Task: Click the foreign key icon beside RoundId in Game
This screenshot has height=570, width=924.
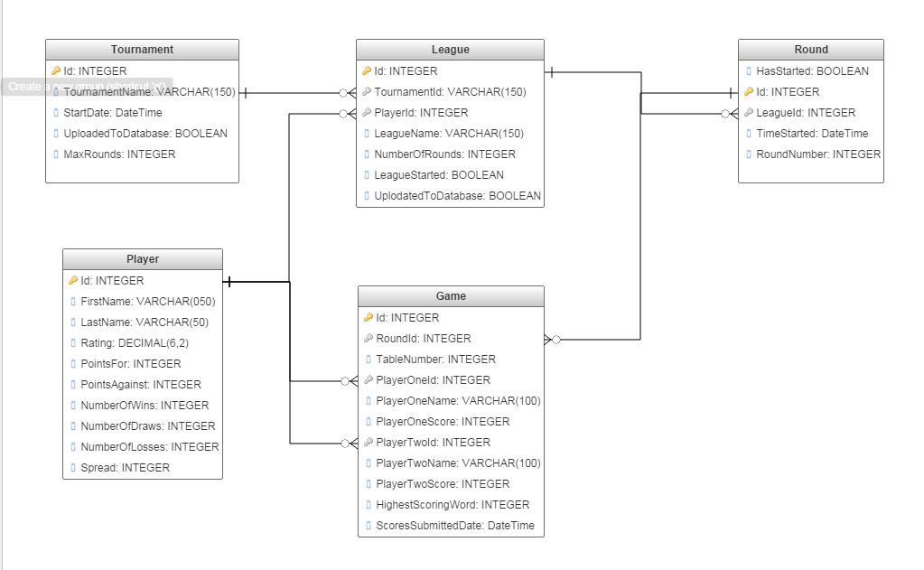Action: (x=370, y=338)
